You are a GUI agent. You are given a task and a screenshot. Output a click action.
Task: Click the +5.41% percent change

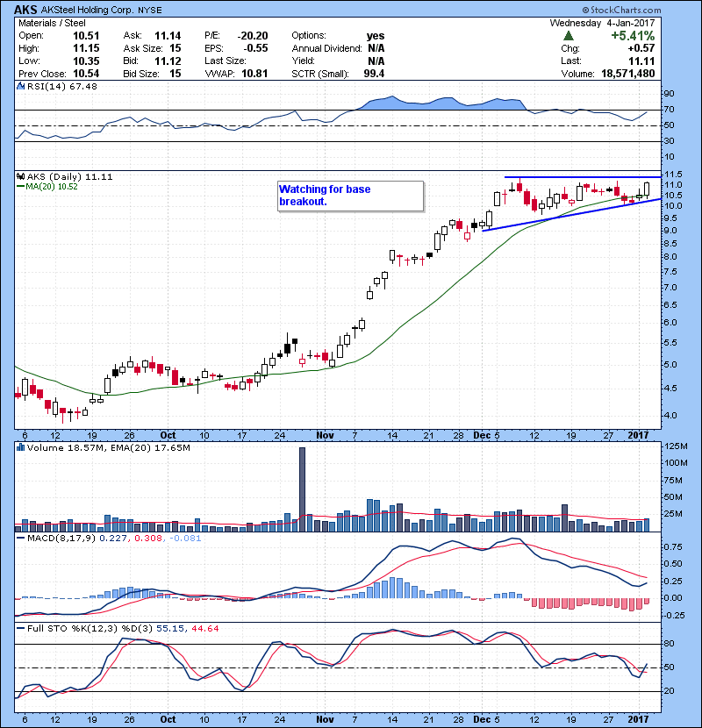click(633, 36)
